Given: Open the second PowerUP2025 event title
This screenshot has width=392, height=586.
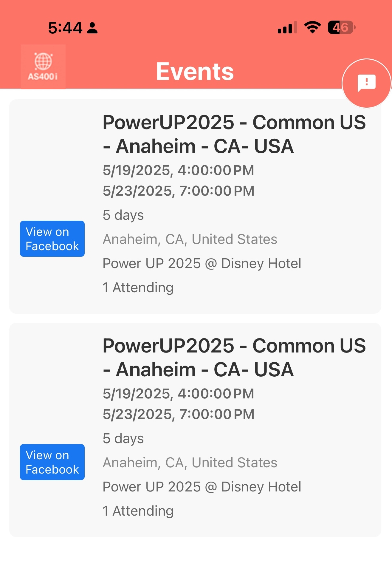Looking at the screenshot, I should click(x=234, y=358).
